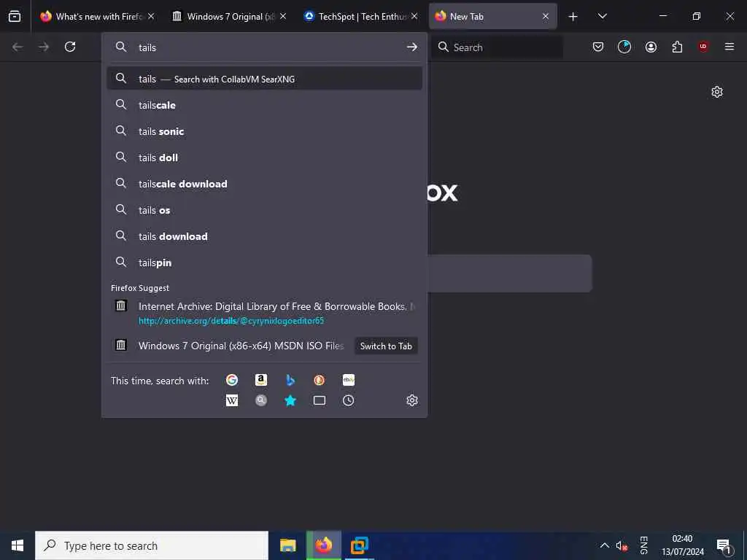747x560 pixels.
Task: Open search settings gear in the dropdown
Action: point(412,400)
